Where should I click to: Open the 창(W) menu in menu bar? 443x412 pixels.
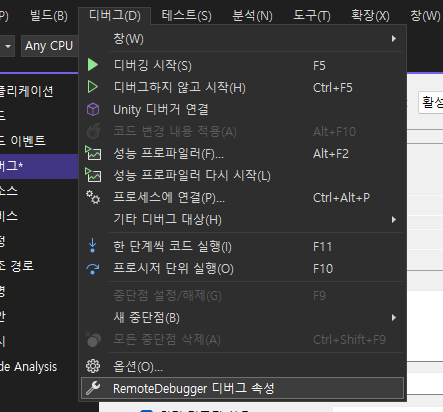[425, 16]
